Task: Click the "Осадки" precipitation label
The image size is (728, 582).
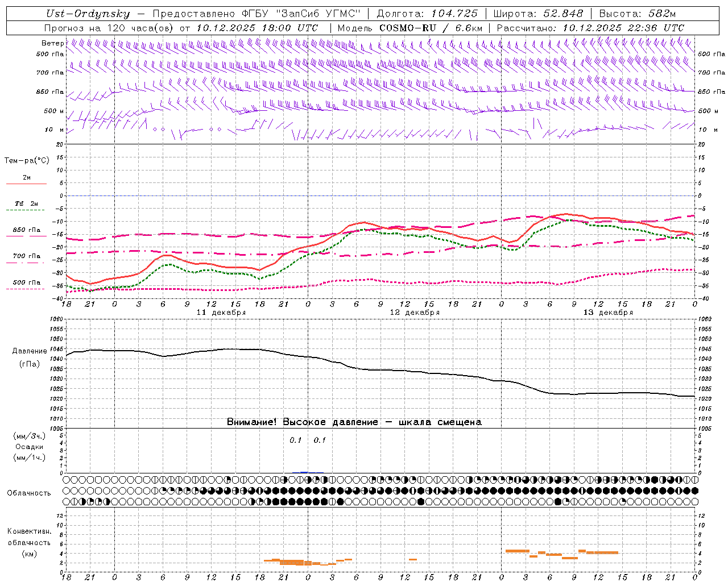Action: coord(30,447)
